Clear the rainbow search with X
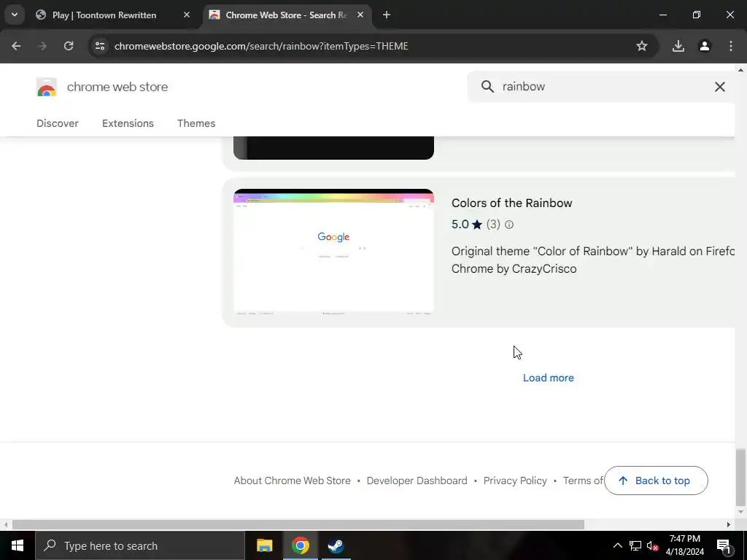 (719, 87)
